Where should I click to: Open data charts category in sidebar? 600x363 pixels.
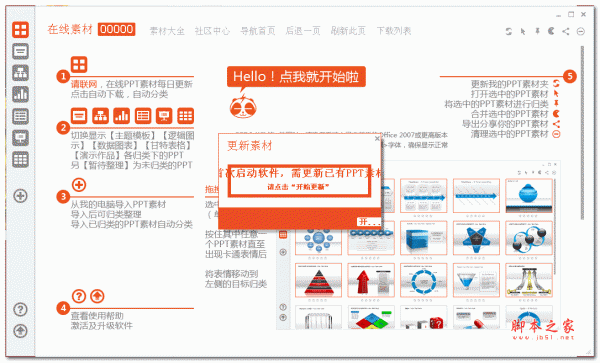pyautogui.click(x=20, y=94)
